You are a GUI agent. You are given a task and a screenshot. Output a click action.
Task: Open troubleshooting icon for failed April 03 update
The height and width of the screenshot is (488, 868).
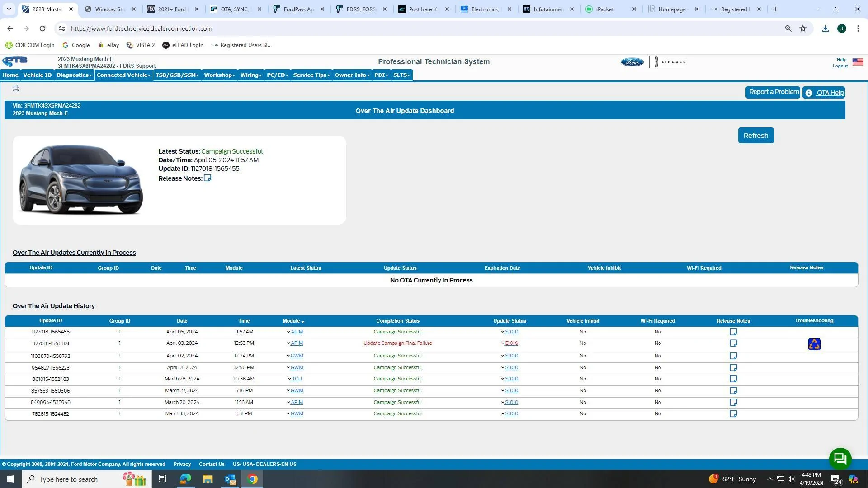point(814,344)
